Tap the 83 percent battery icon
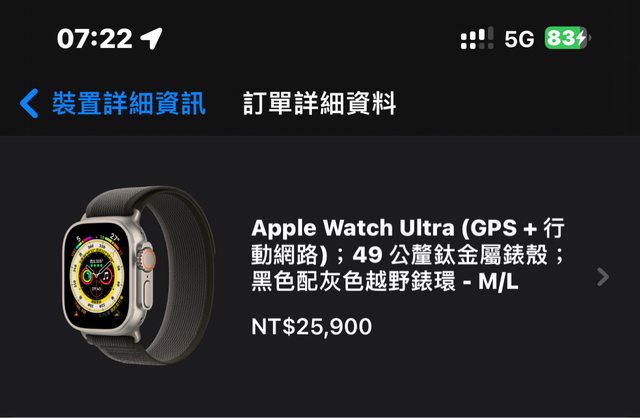Viewport: 640px width, 418px height. click(x=567, y=38)
